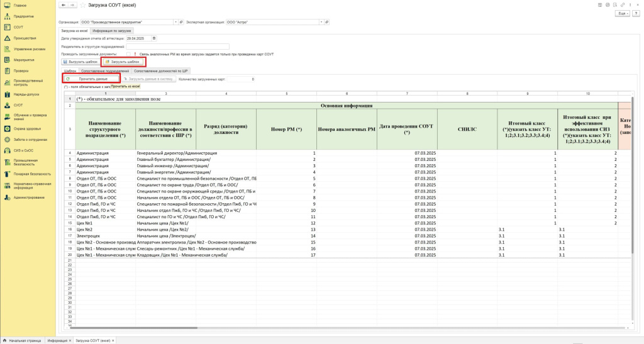
Task: Select header Номер РМ (*)
Action: pos(286,130)
